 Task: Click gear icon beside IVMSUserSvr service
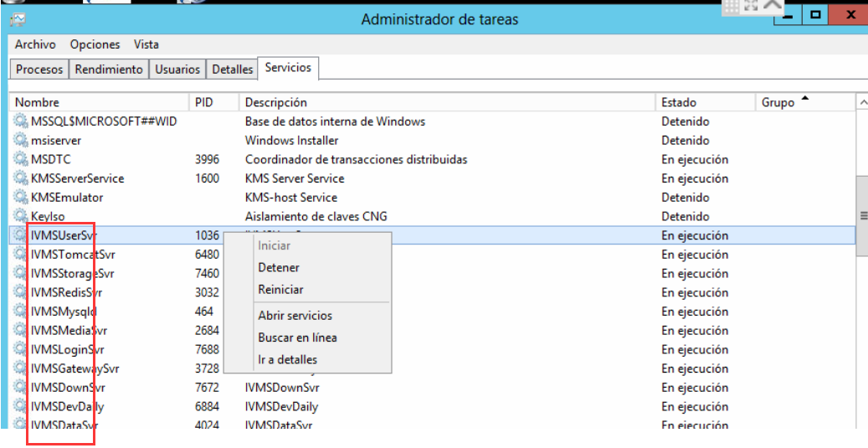(x=20, y=235)
